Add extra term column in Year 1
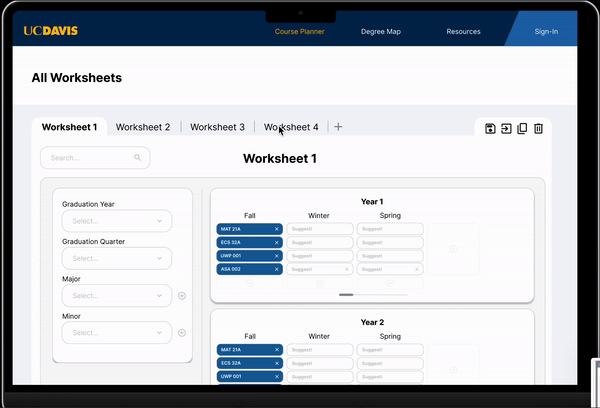 [453, 249]
